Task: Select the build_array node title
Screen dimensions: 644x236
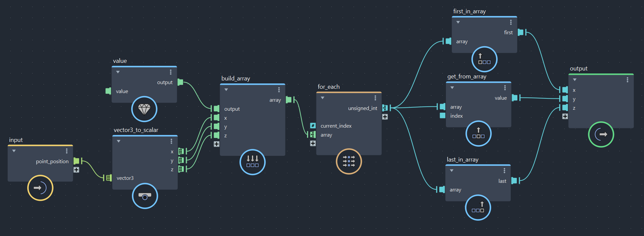Action: [x=236, y=78]
